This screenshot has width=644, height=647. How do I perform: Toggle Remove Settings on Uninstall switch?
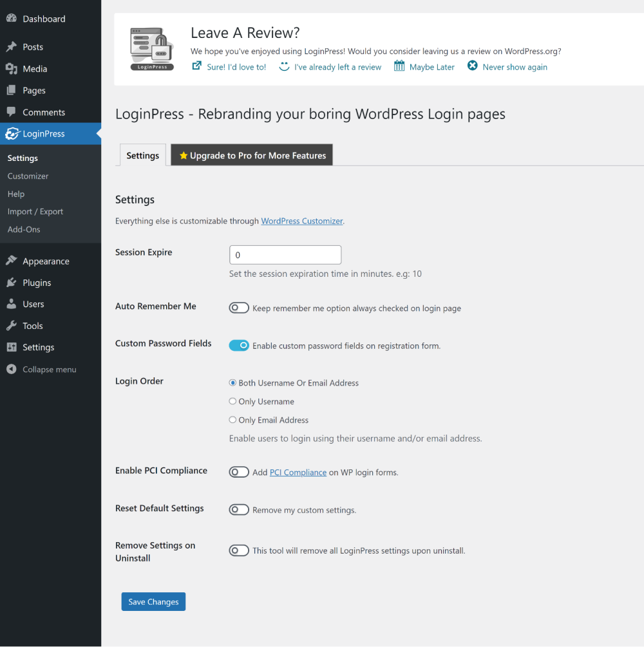[x=239, y=550]
